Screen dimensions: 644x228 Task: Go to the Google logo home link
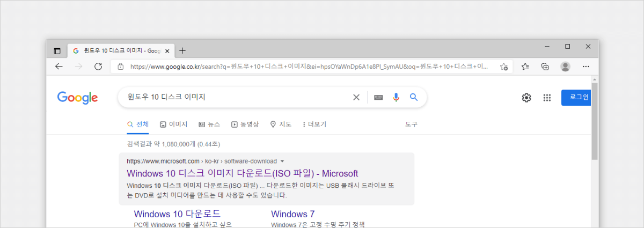pyautogui.click(x=77, y=98)
